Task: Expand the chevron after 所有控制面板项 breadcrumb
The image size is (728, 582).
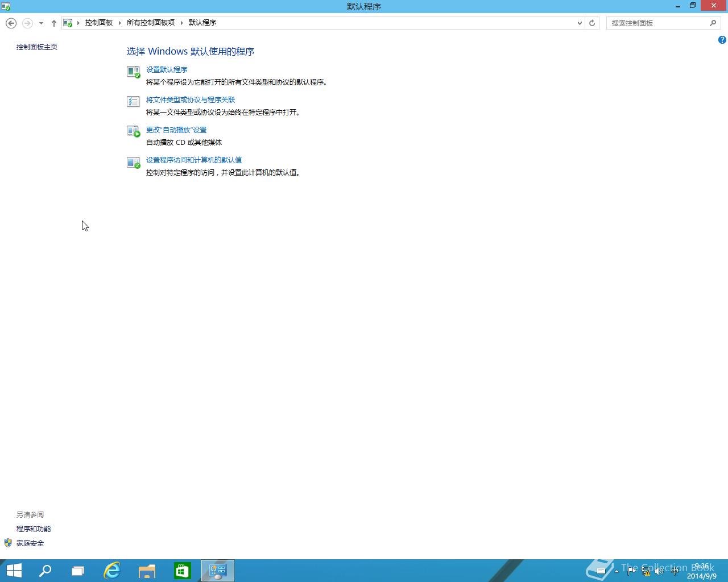Action: click(x=182, y=23)
